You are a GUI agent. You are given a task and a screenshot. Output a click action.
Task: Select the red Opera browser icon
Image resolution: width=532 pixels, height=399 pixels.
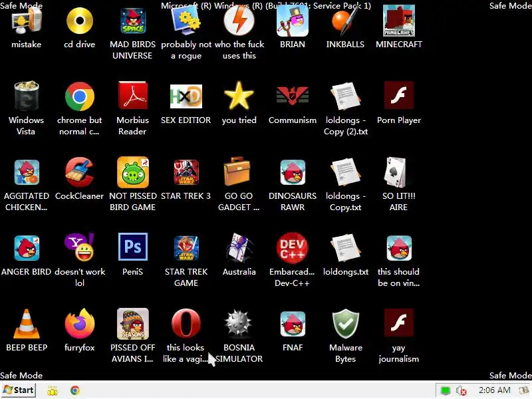click(186, 324)
